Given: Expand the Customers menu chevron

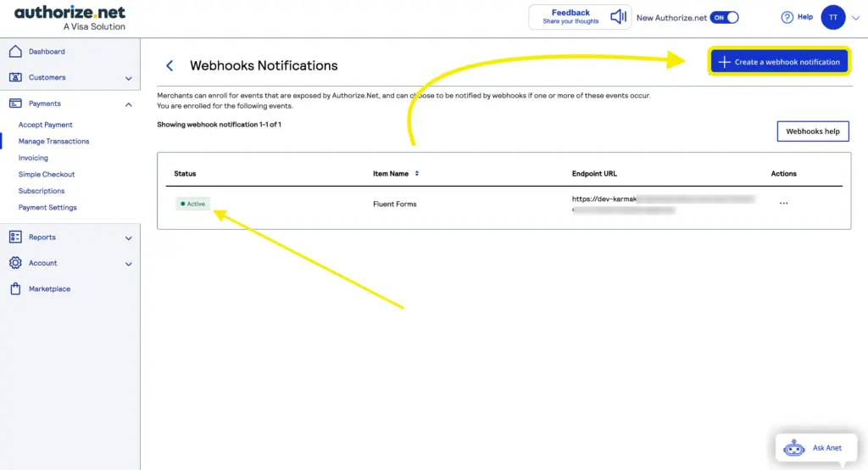Looking at the screenshot, I should [x=129, y=78].
